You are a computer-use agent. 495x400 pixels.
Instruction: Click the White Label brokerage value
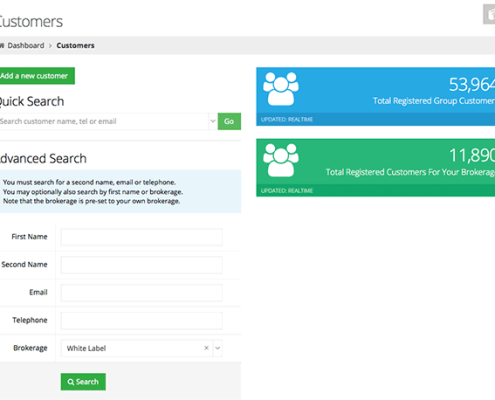tap(86, 348)
